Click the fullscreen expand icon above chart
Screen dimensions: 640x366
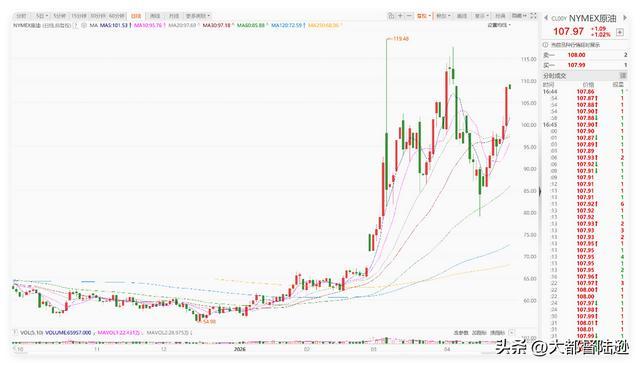(533, 16)
